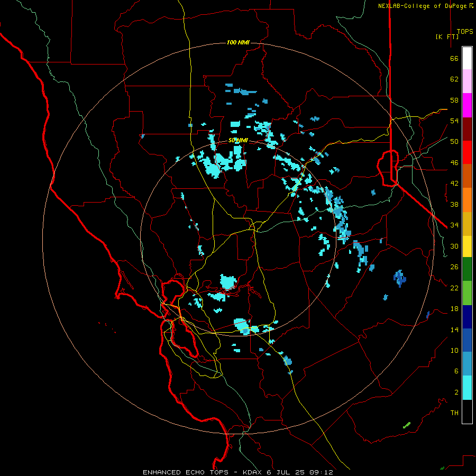Click the 10 legend value
Image resolution: width=476 pixels, height=476 pixels.
pyautogui.click(x=454, y=351)
